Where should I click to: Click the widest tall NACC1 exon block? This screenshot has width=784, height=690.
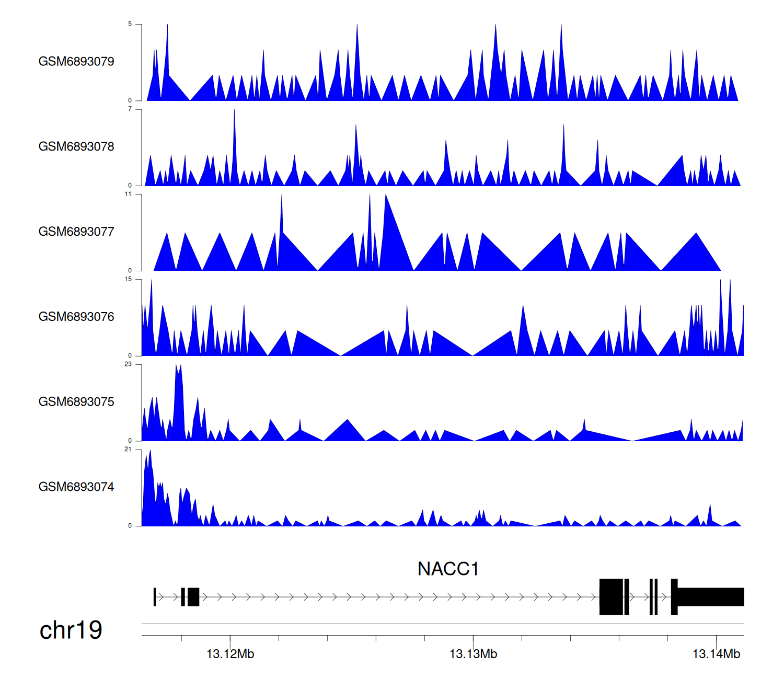coord(611,597)
